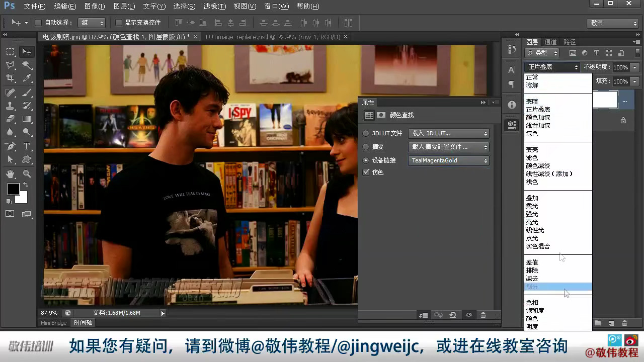Image resolution: width=644 pixels, height=362 pixels.
Task: Select the Custom Shape tool
Action: 27,159
